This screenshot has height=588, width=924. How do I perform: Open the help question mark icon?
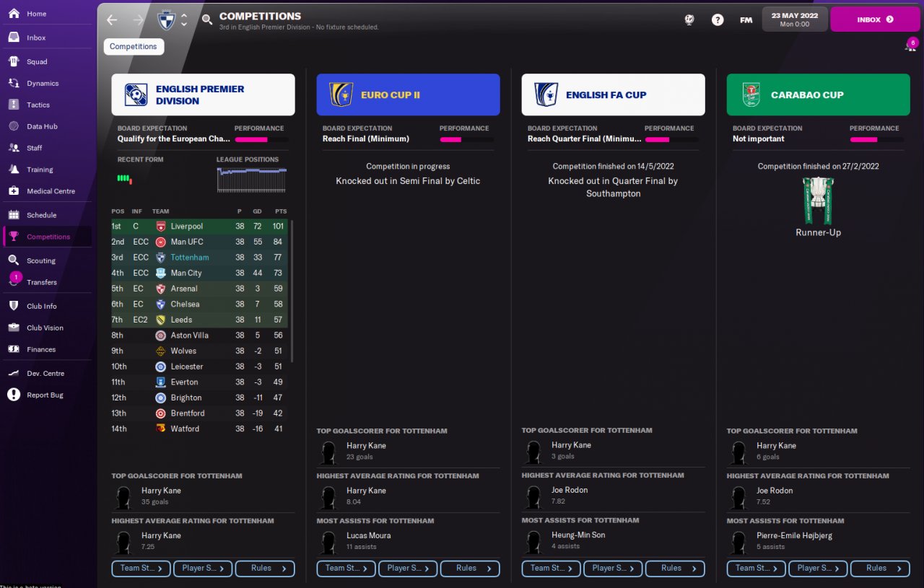[718, 20]
